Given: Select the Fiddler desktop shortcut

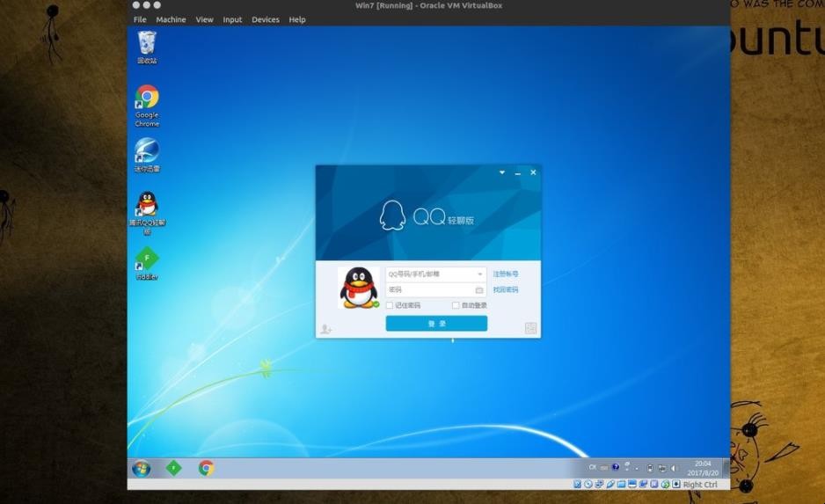Looking at the screenshot, I should [147, 263].
